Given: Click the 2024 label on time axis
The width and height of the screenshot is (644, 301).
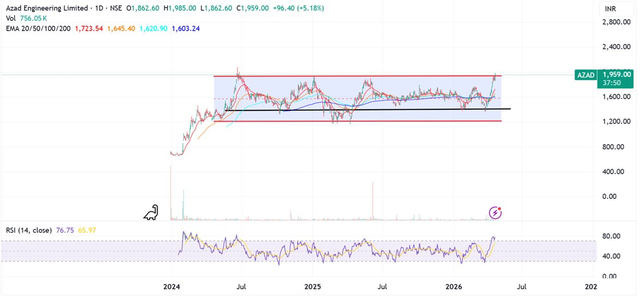Looking at the screenshot, I should [171, 286].
